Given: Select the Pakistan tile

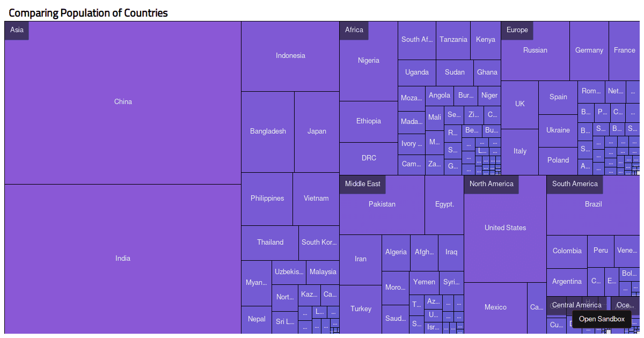Looking at the screenshot, I should pos(382,204).
